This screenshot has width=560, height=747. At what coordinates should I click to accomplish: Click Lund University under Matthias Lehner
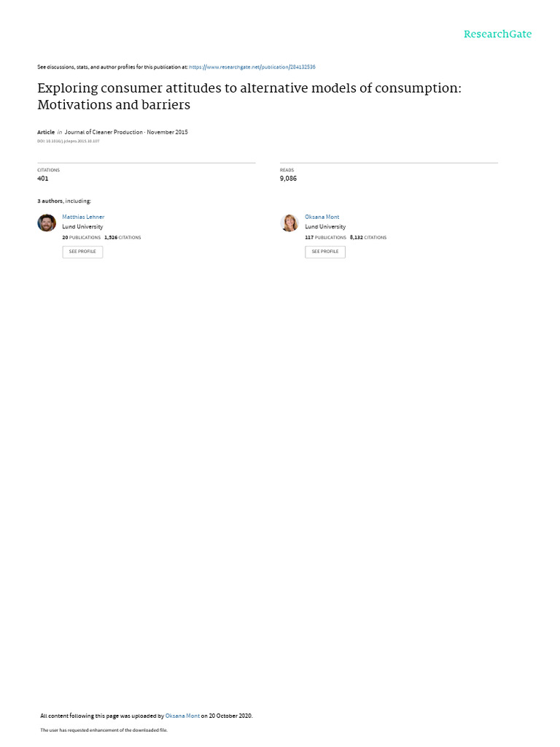coord(82,227)
